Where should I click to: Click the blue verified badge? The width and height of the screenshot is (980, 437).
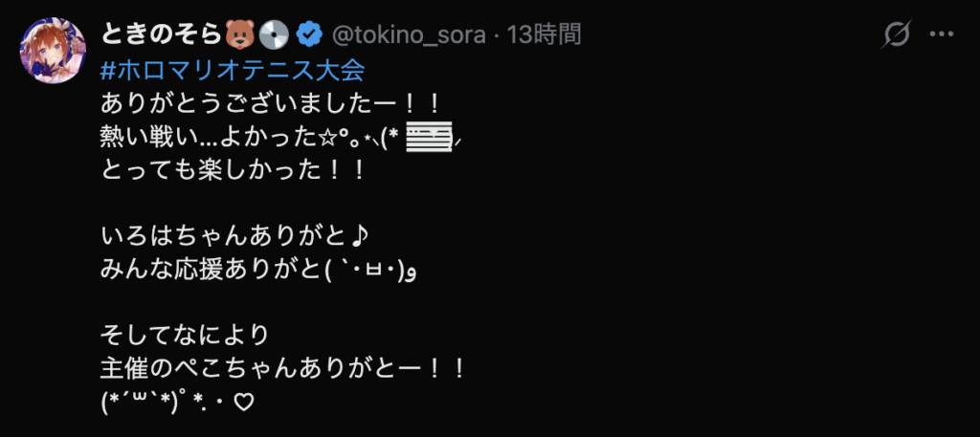(x=308, y=36)
